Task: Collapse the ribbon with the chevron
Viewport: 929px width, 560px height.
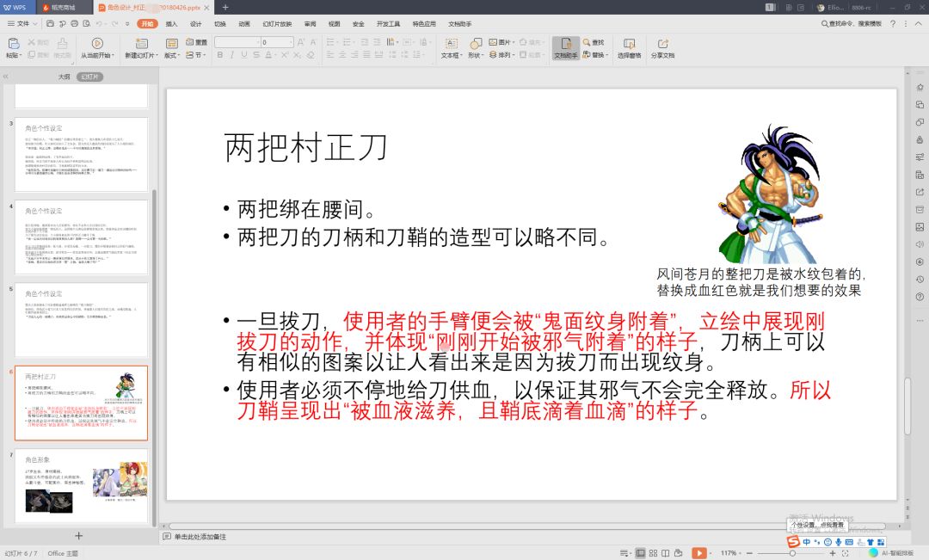Action: pos(919,24)
